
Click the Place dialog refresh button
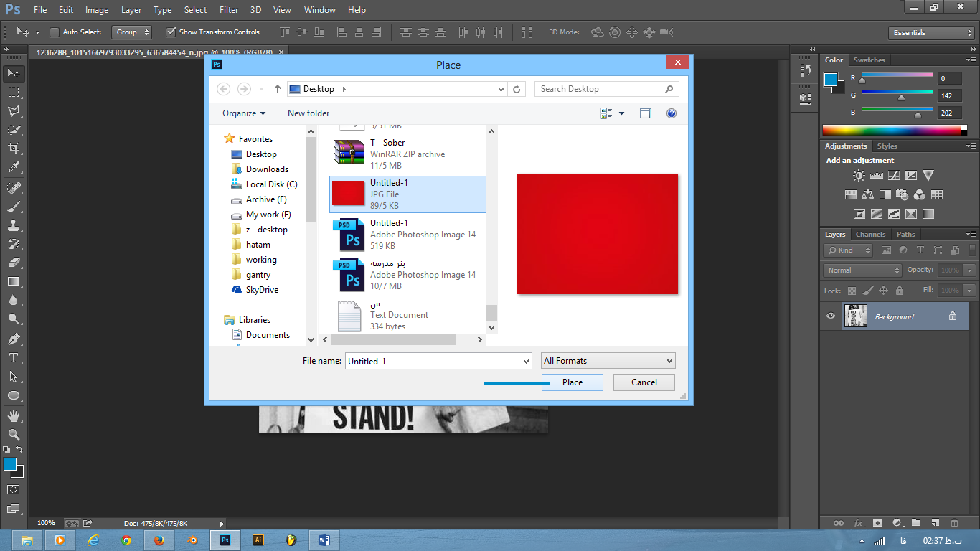tap(517, 89)
